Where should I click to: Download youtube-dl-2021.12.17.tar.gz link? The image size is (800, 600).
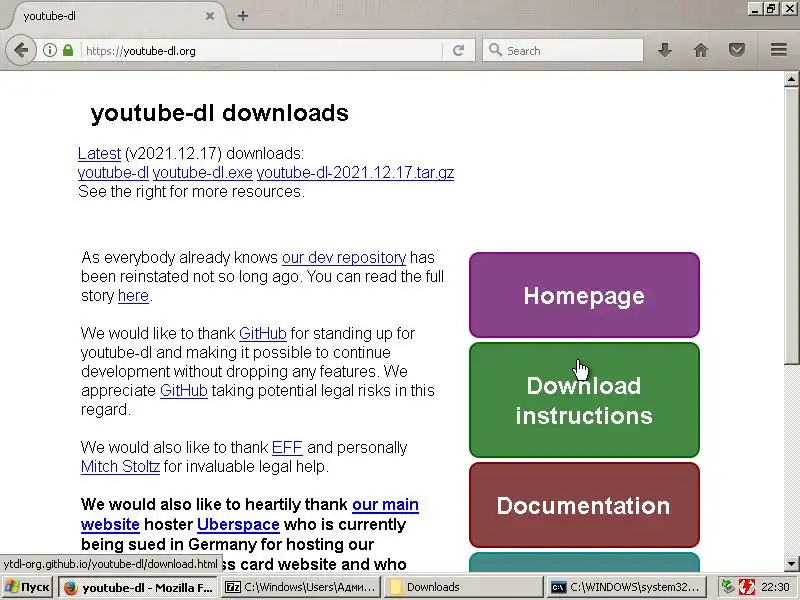click(355, 173)
